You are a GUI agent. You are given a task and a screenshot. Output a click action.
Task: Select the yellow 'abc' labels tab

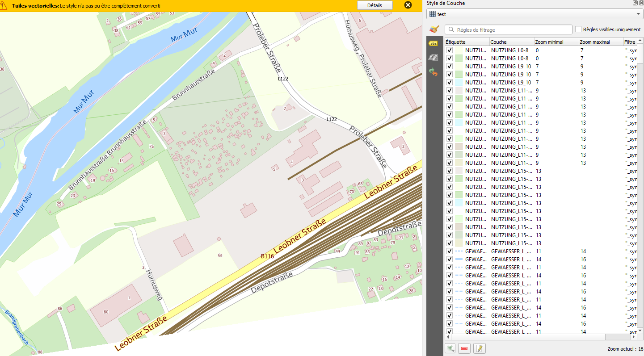[x=433, y=44]
